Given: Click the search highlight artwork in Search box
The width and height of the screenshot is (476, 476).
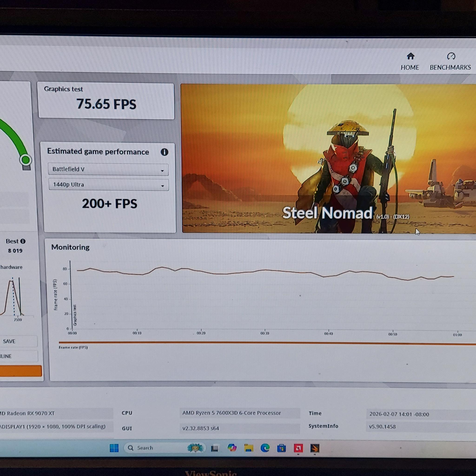Looking at the screenshot, I should pyautogui.click(x=195, y=448).
